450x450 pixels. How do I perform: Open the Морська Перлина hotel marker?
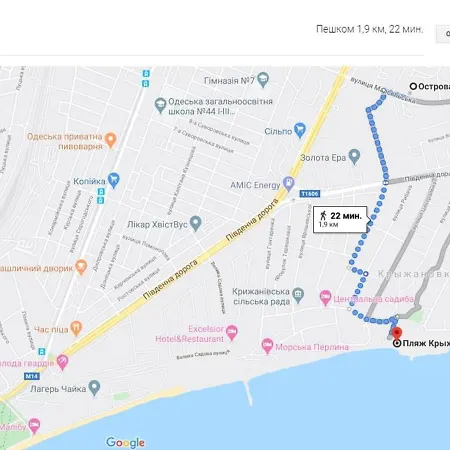tap(267, 346)
